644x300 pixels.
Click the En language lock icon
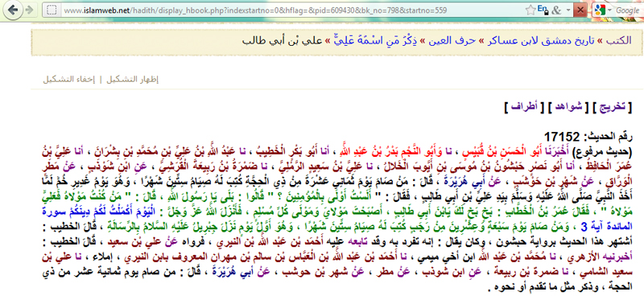(543, 10)
